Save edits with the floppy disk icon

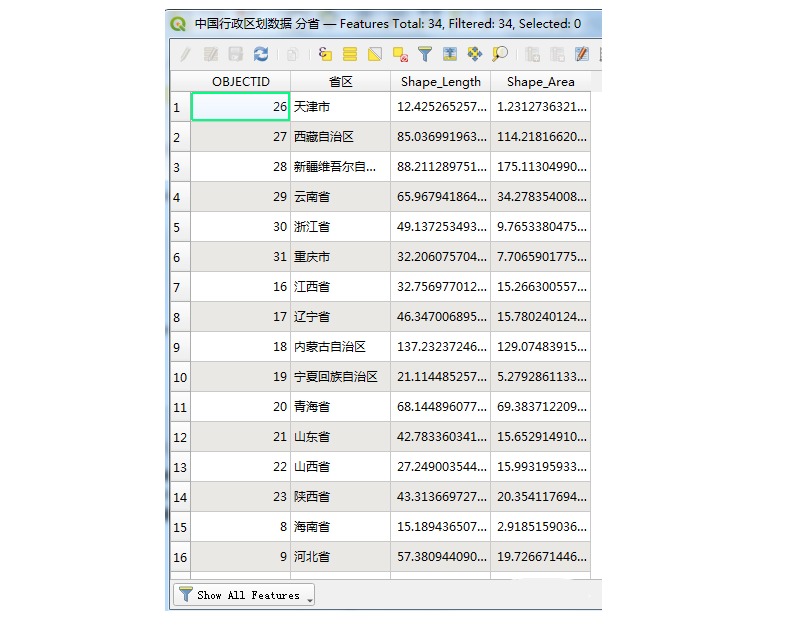(x=236, y=54)
